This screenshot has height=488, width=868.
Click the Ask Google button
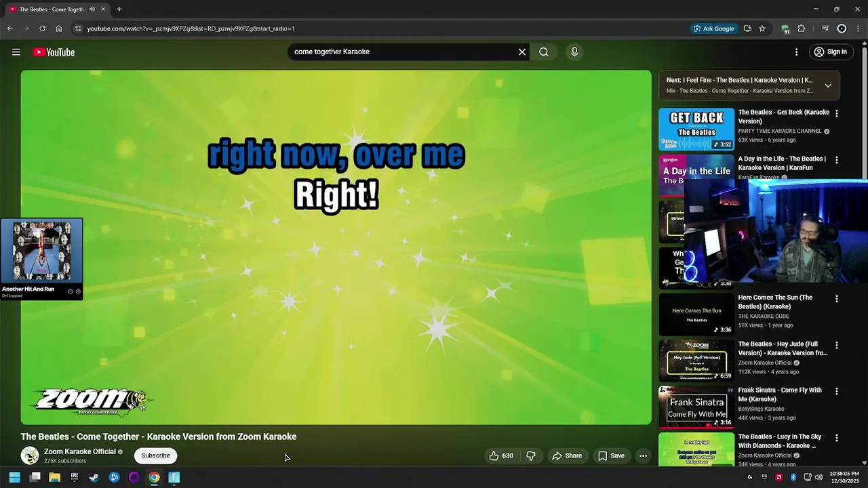[714, 28]
